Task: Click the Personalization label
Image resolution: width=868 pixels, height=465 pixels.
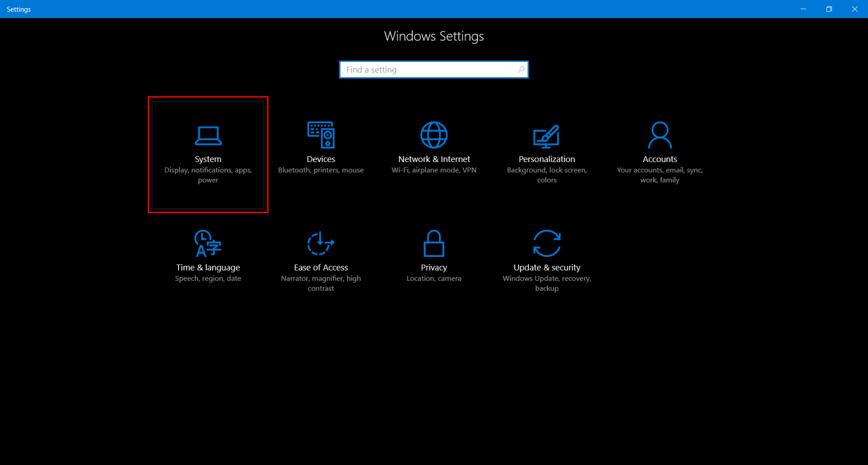Action: click(547, 159)
